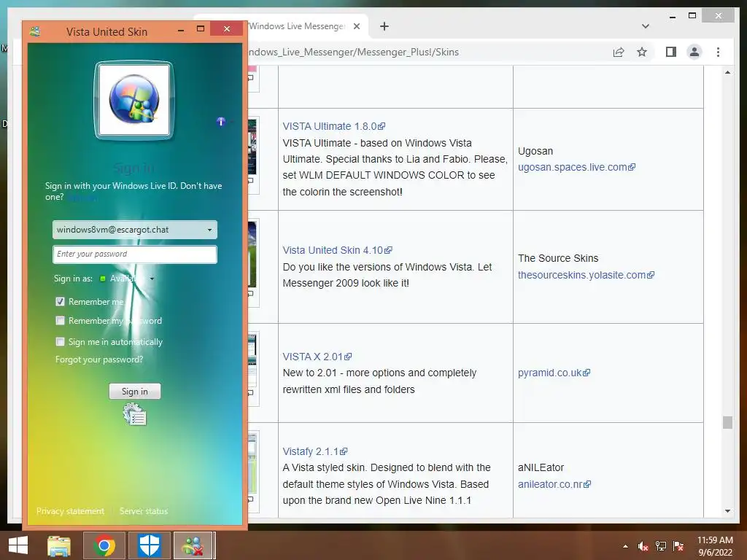This screenshot has width=747, height=560.
Task: Click the Vista United Skin thumbnail image
Action: pyautogui.click(x=252, y=254)
